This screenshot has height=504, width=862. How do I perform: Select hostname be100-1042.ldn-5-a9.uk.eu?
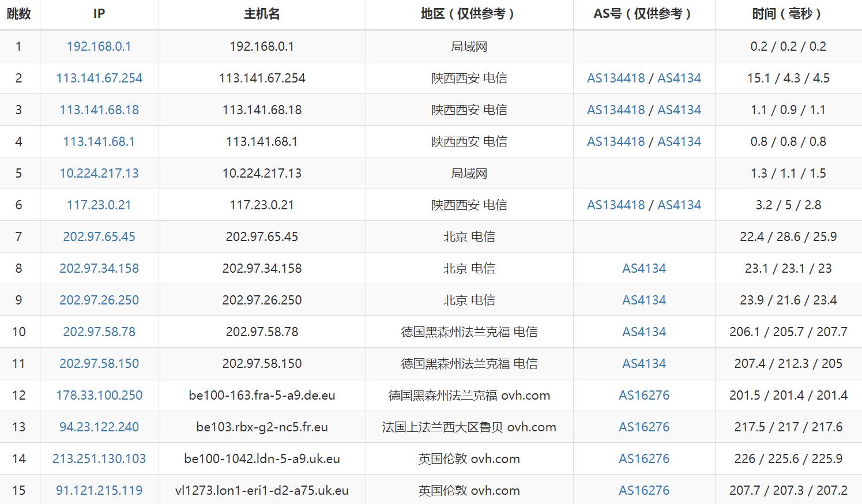point(262,458)
